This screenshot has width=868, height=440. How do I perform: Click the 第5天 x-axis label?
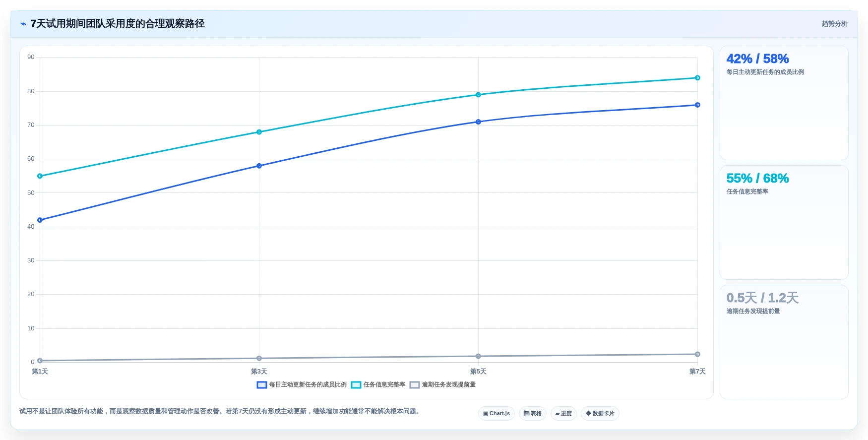[x=478, y=372]
